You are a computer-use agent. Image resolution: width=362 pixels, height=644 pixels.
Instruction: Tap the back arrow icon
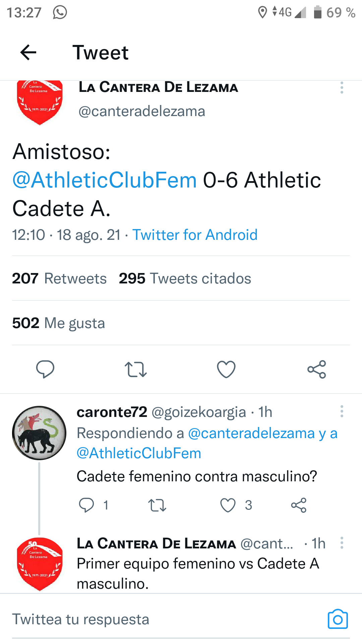[x=28, y=52]
